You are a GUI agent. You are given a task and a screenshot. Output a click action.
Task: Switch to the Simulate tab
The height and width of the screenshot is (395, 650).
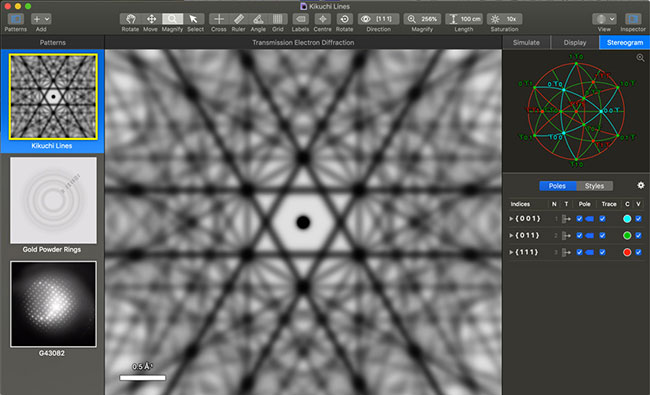point(526,42)
